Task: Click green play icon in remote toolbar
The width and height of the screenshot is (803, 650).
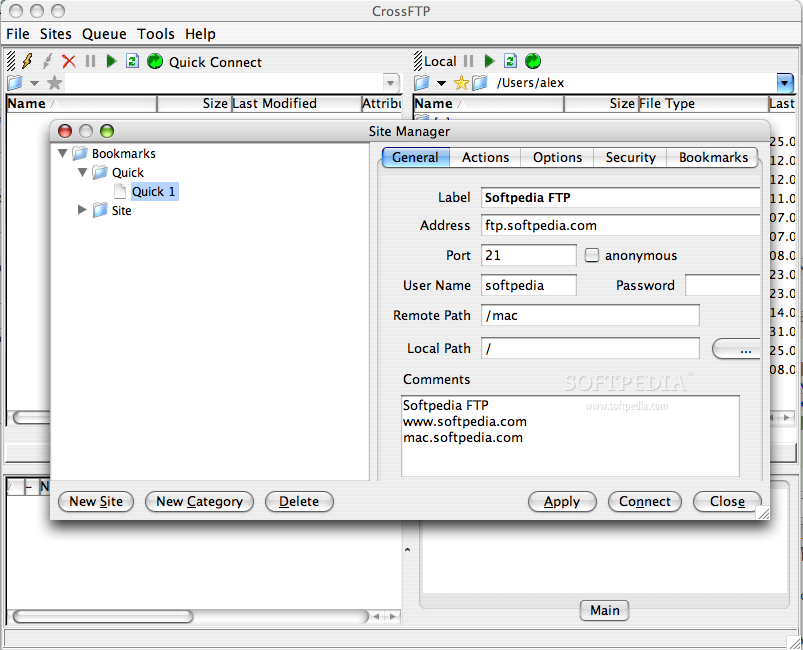Action: pyautogui.click(x=111, y=61)
